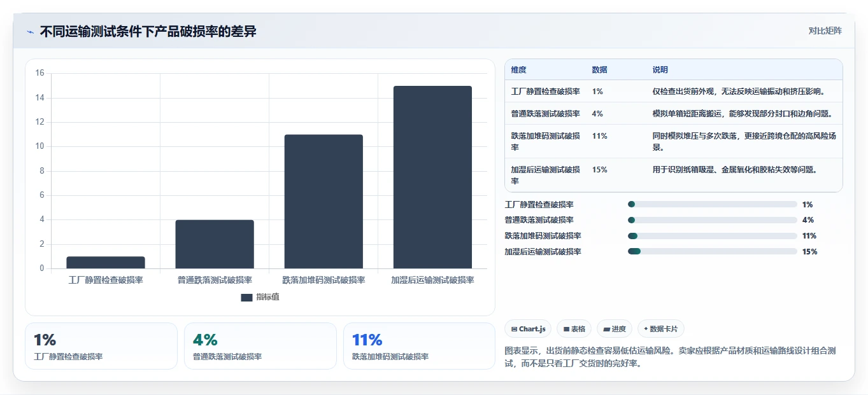Open the 4% 普通跌落测试破损率 data card
868x395 pixels.
coord(260,346)
